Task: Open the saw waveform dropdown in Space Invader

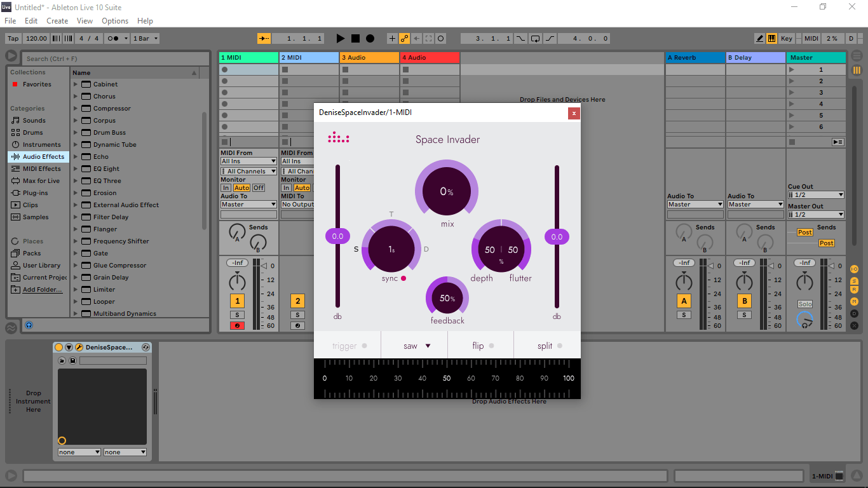Action: point(417,346)
